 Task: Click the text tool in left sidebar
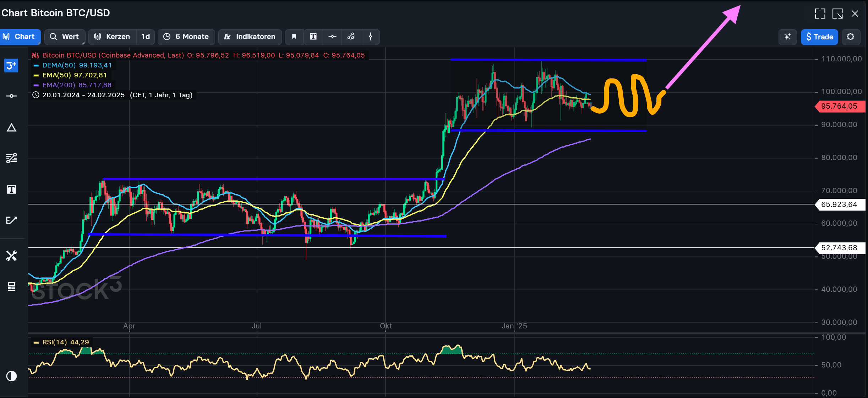click(x=11, y=189)
